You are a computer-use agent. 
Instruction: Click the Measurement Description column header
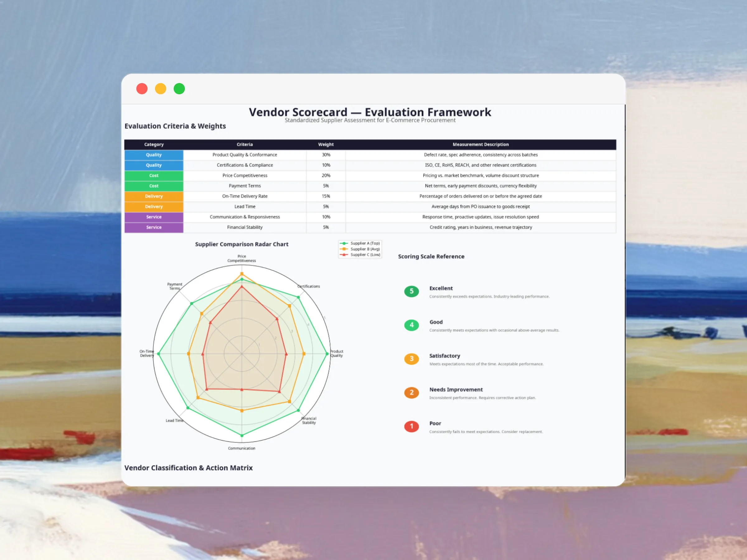(480, 144)
